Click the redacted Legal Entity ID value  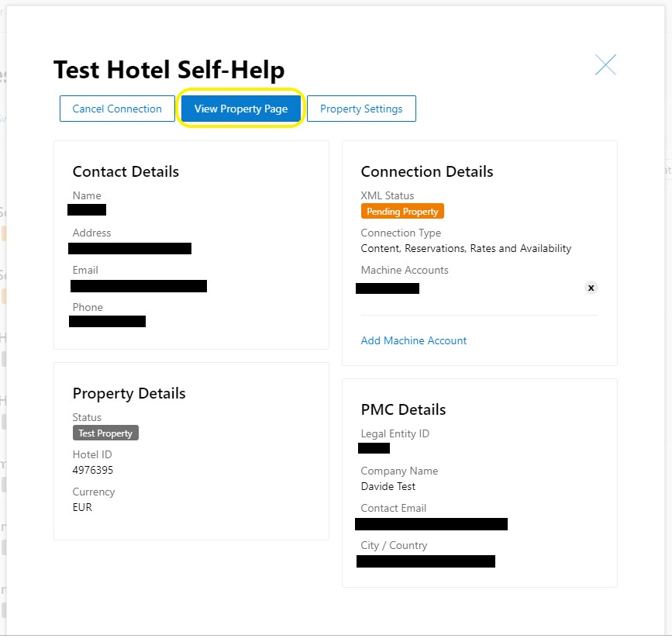(374, 448)
